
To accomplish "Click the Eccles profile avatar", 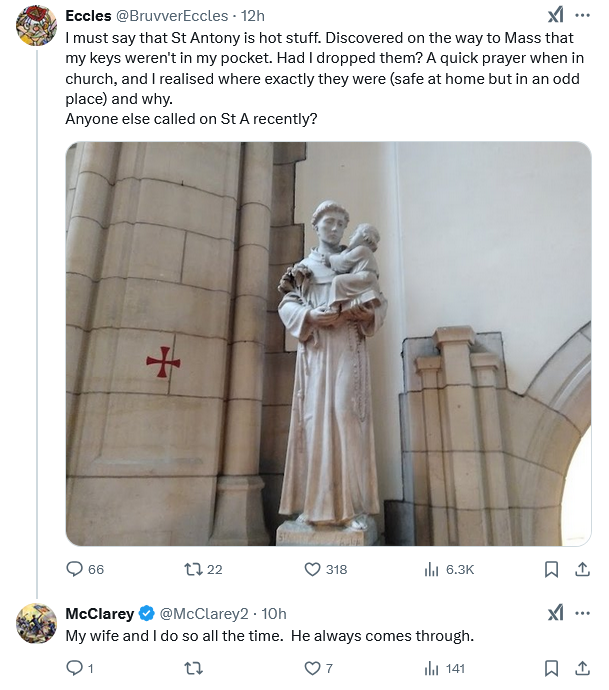I will (36, 24).
